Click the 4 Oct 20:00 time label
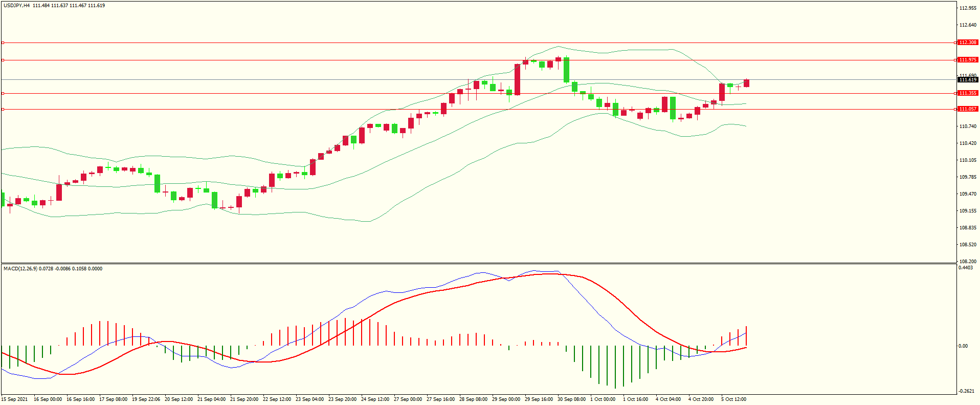Screen dimensions: 980x405 click(701, 399)
